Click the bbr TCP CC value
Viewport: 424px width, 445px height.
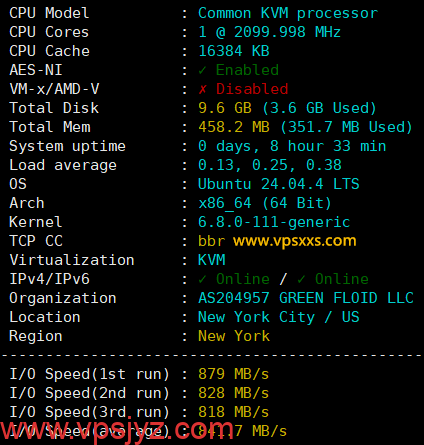coord(211,241)
